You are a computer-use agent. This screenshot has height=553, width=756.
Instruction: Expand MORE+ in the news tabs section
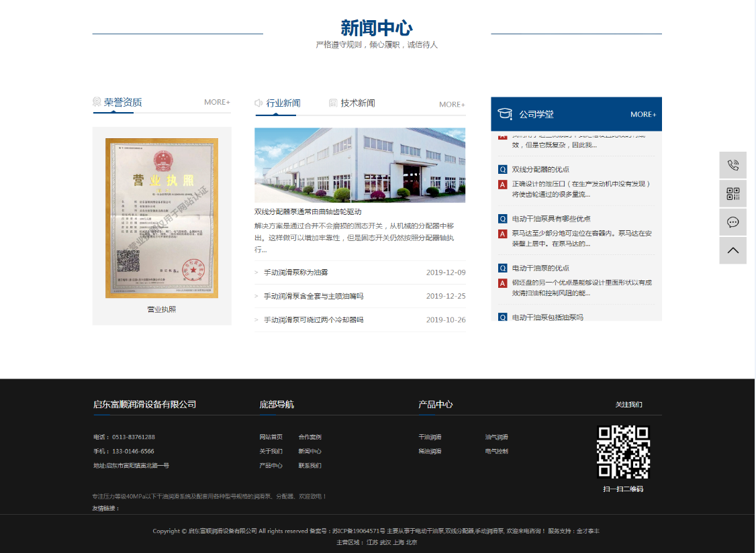click(x=452, y=104)
